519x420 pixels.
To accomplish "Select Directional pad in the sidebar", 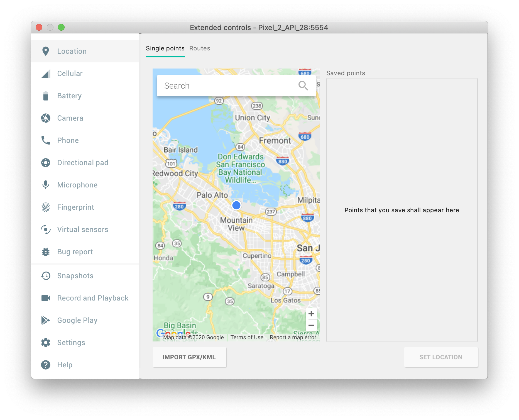I will click(83, 163).
